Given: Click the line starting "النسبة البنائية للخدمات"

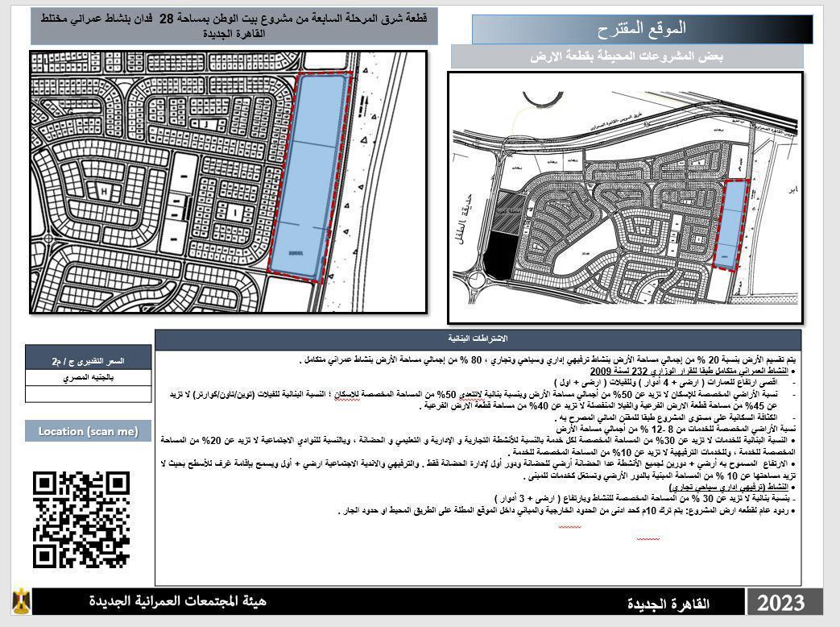Looking at the screenshot, I should pos(478,446).
